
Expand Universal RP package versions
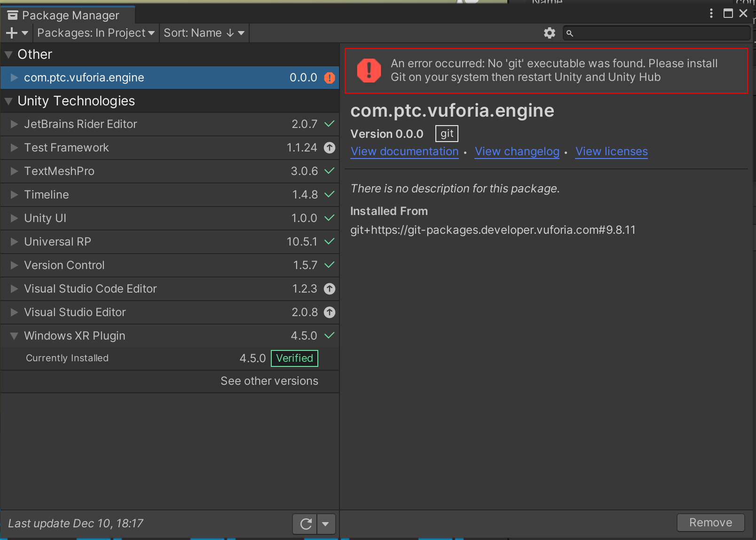[x=14, y=242]
